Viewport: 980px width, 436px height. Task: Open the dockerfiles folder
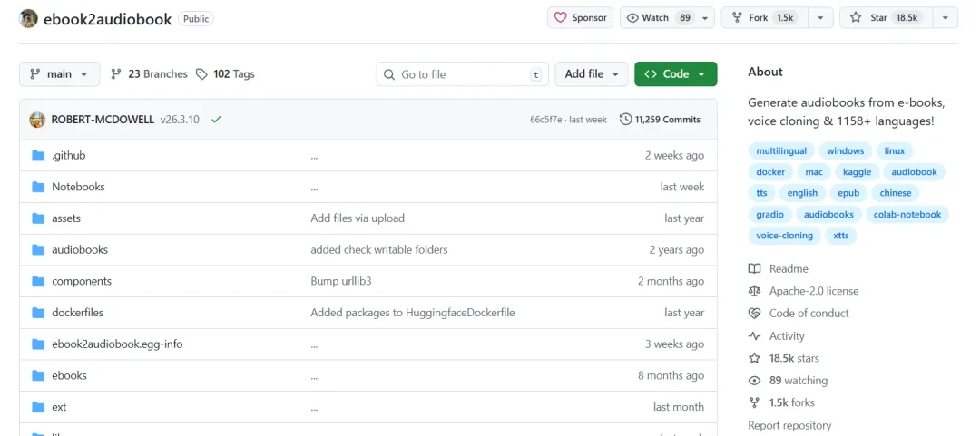click(x=77, y=313)
